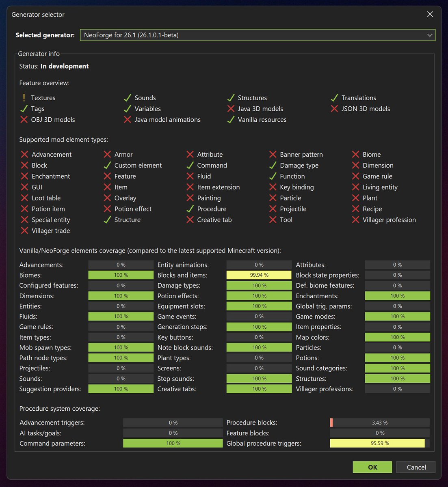Click the OK button
The image size is (448, 487).
[372, 467]
